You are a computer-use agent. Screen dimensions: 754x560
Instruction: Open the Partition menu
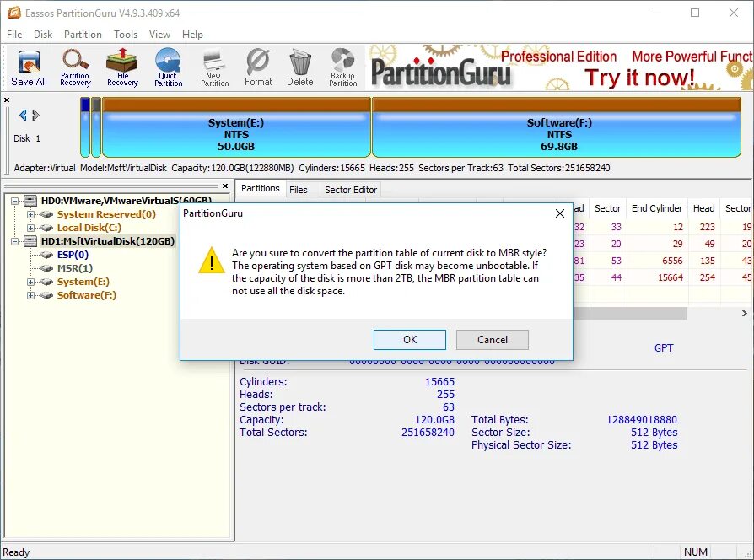[83, 35]
